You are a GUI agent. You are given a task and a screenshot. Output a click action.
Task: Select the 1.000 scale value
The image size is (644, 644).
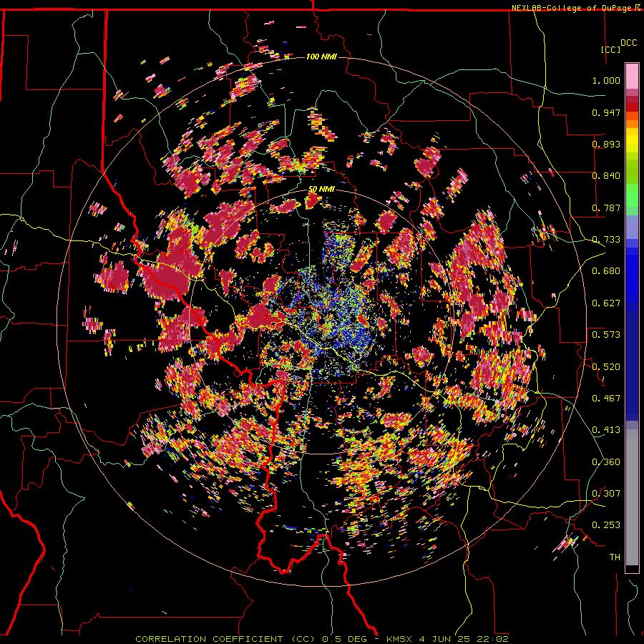(x=606, y=80)
